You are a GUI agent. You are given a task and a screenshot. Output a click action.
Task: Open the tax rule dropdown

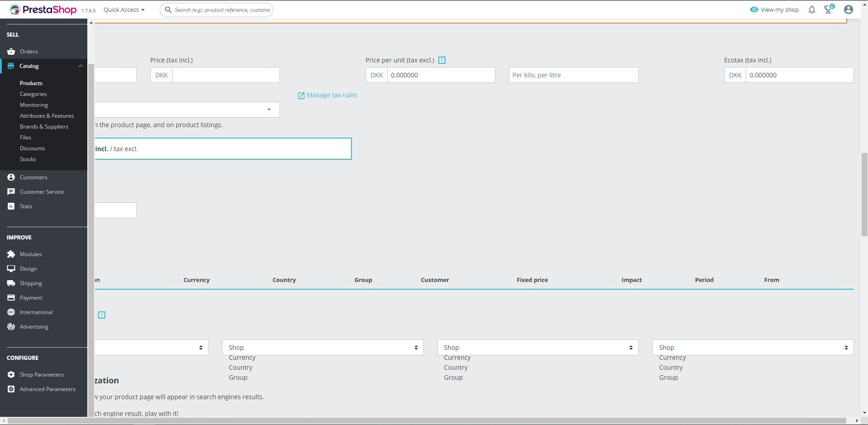[x=187, y=110]
